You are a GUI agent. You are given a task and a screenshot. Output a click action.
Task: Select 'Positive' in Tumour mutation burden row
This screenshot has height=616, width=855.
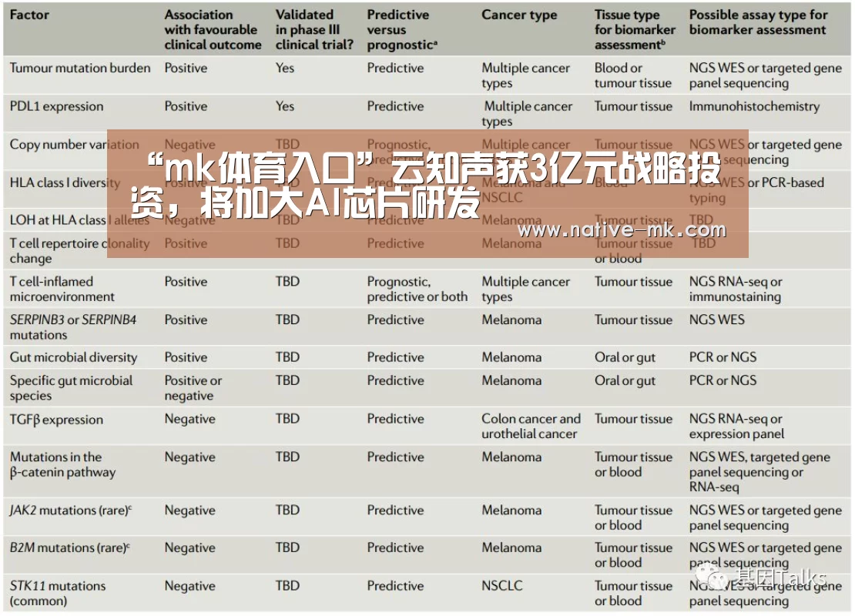(x=186, y=68)
